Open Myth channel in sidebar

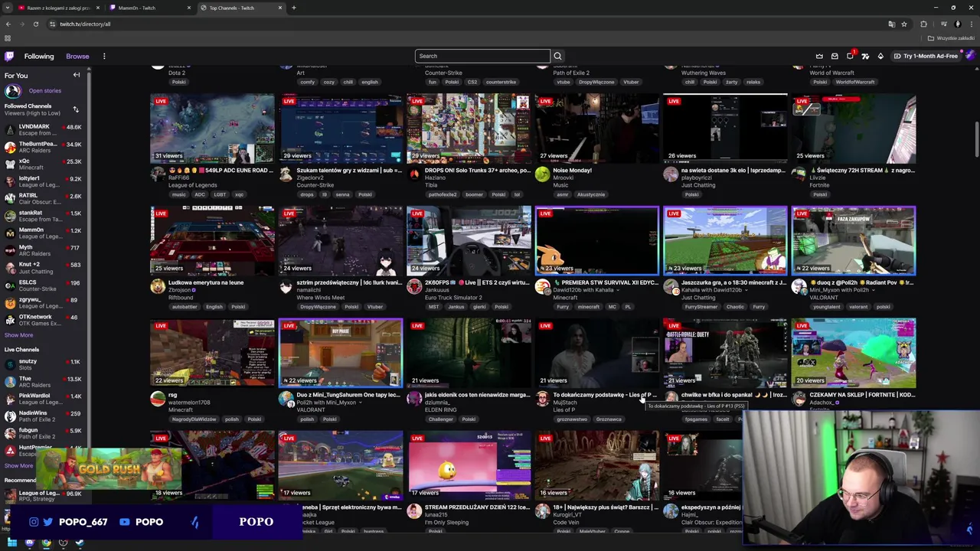[x=44, y=250]
